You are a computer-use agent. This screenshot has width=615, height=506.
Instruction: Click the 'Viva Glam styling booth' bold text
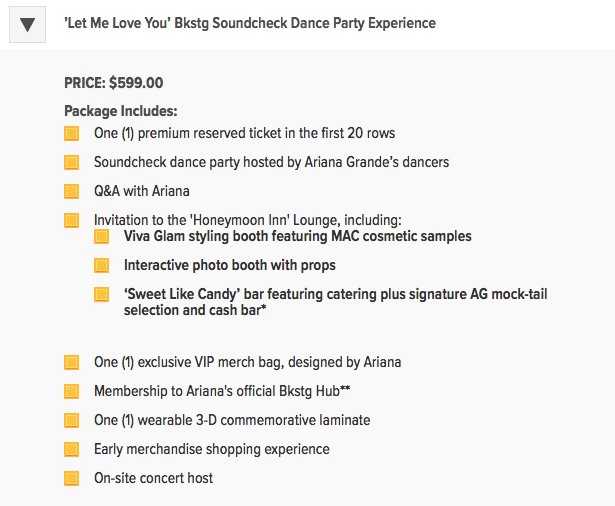click(x=297, y=237)
